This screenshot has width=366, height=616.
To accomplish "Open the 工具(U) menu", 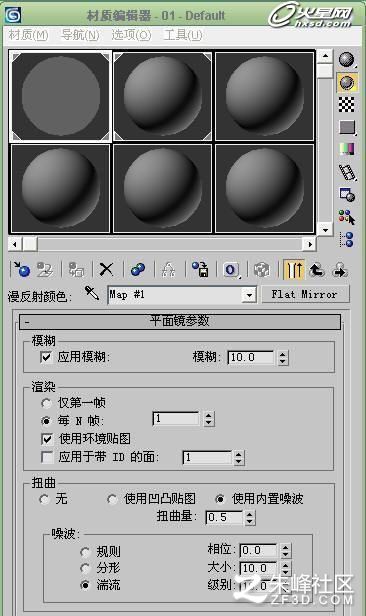I will (183, 35).
